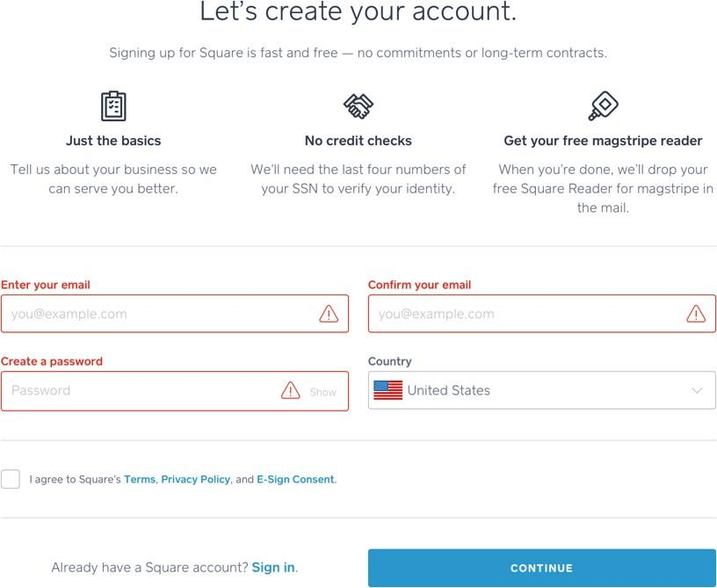
Task: Focus the Confirm your email field
Action: (542, 314)
